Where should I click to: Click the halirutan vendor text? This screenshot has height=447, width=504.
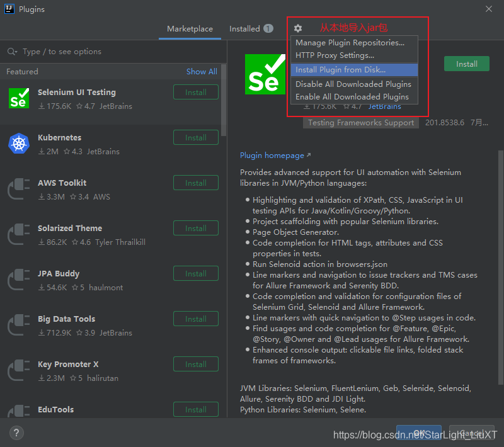coord(103,378)
